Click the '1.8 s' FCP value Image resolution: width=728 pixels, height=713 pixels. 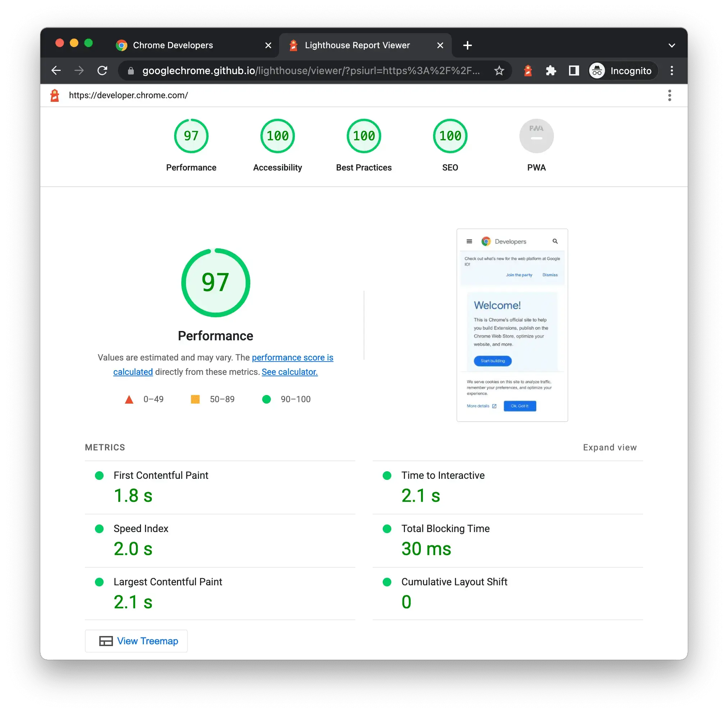tap(133, 496)
